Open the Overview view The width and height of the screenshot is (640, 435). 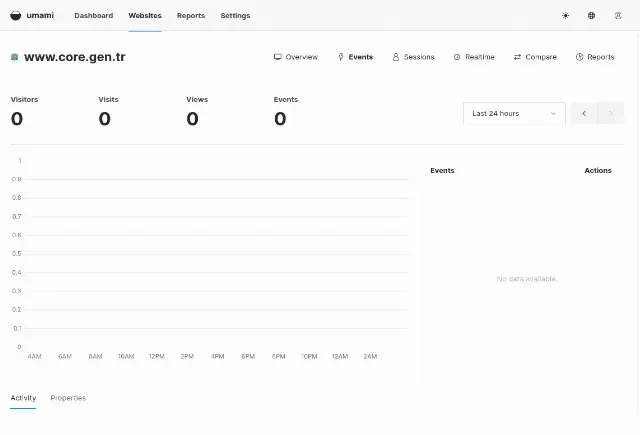[x=296, y=57]
